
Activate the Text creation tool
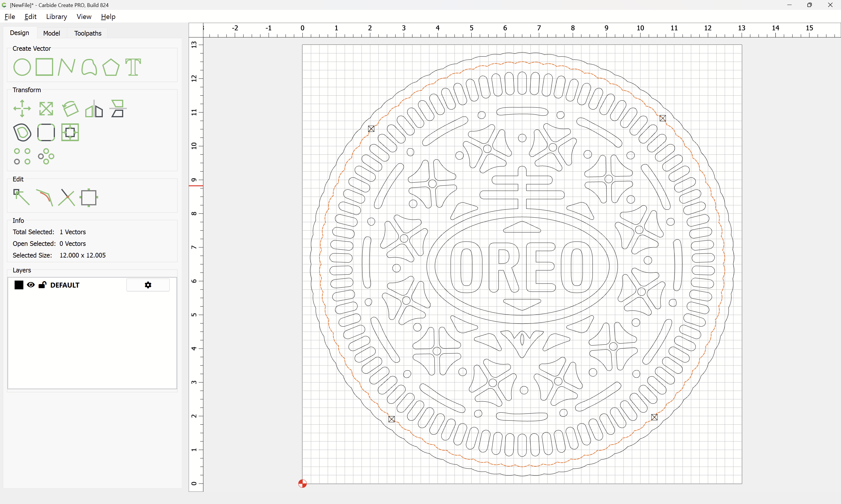133,67
